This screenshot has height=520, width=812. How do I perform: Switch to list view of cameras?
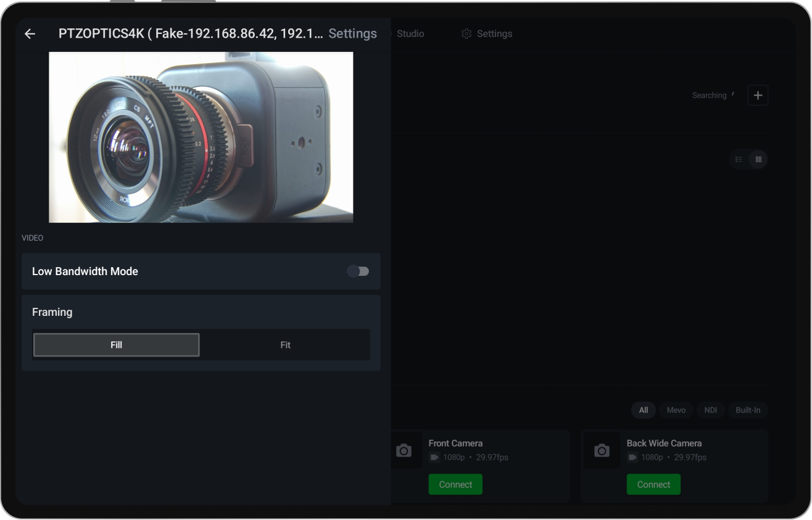coord(739,159)
